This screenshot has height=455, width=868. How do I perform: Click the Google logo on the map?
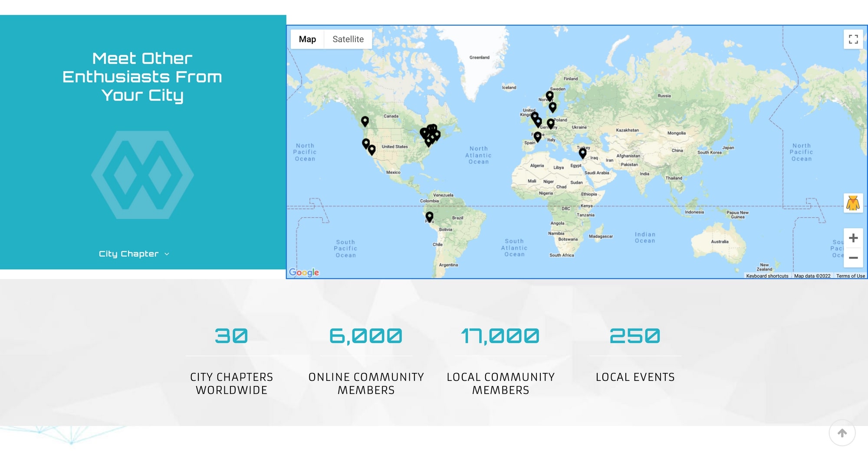(304, 272)
